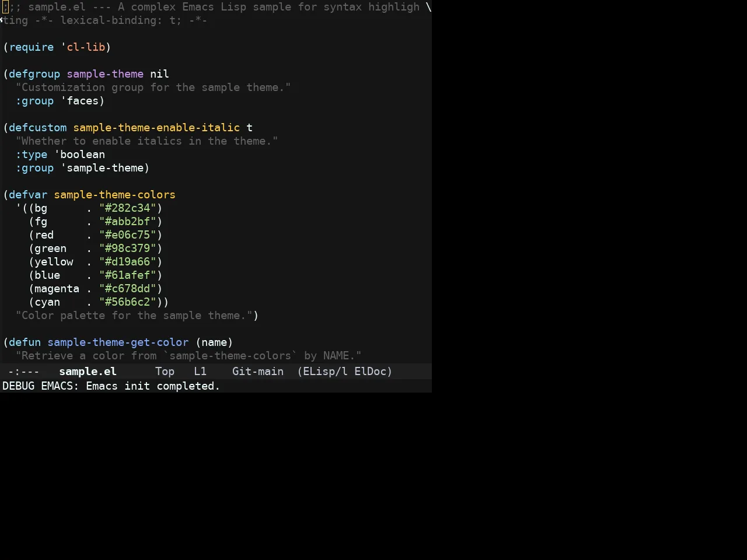The width and height of the screenshot is (747, 560).
Task: Click the fg key in the color alist
Action: tap(41, 222)
